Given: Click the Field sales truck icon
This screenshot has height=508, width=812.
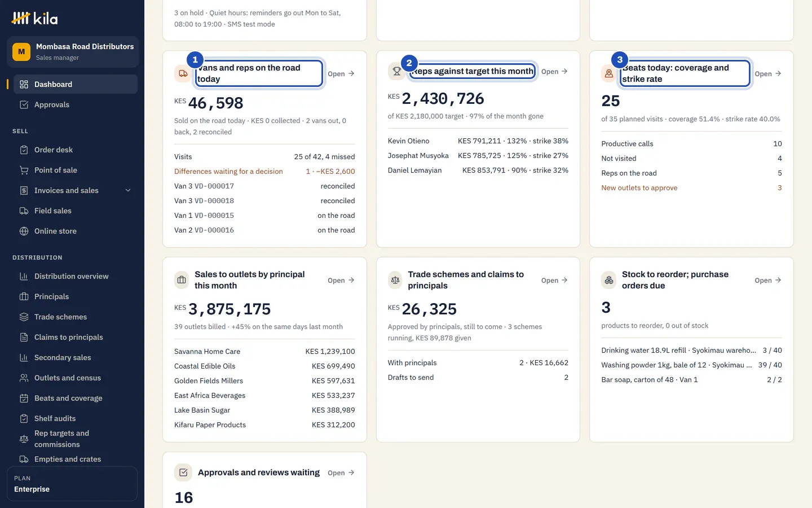Looking at the screenshot, I should point(24,211).
